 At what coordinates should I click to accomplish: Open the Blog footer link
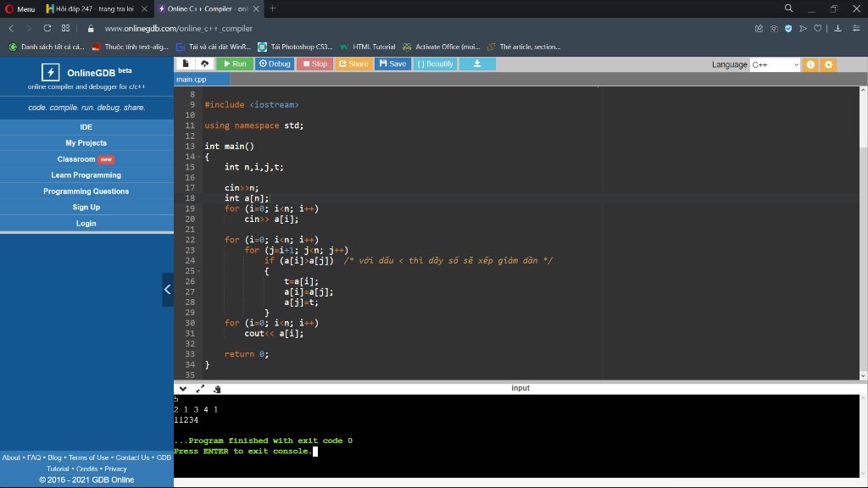pyautogui.click(x=54, y=457)
